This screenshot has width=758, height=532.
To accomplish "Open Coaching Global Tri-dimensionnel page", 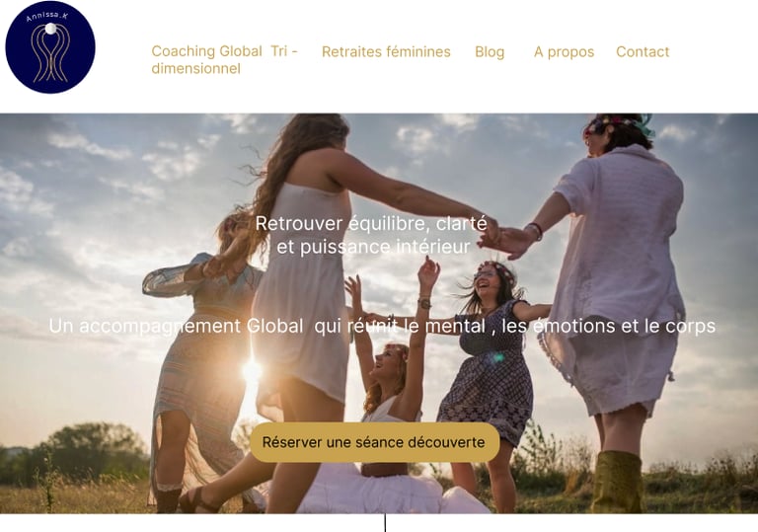I will click(225, 60).
